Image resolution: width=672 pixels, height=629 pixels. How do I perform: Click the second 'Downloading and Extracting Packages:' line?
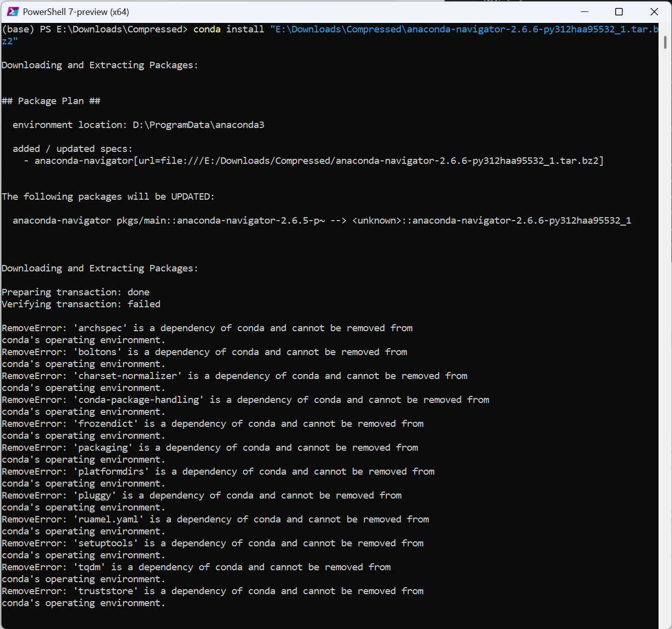[x=100, y=268]
